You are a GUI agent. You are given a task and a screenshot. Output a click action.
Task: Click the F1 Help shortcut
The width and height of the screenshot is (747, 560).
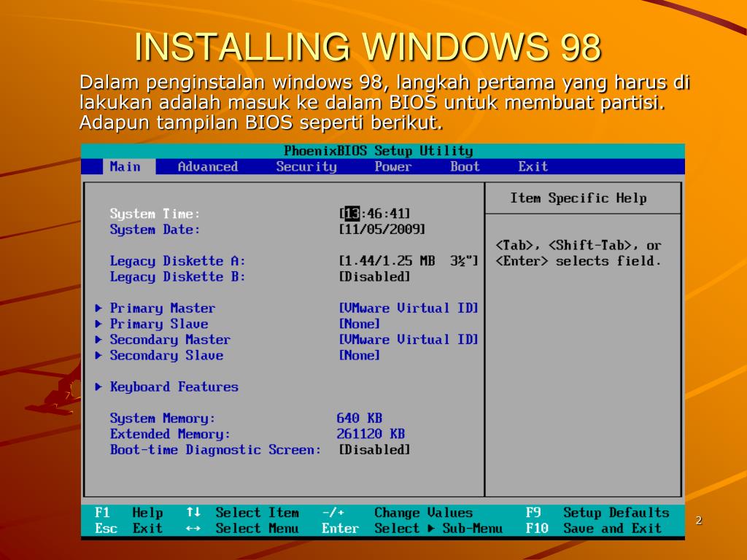coord(128,513)
